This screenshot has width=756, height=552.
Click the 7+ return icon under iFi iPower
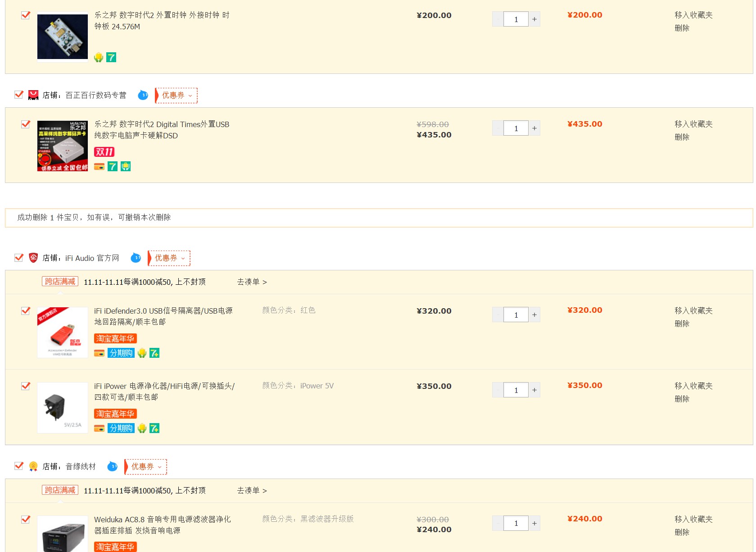coord(154,428)
